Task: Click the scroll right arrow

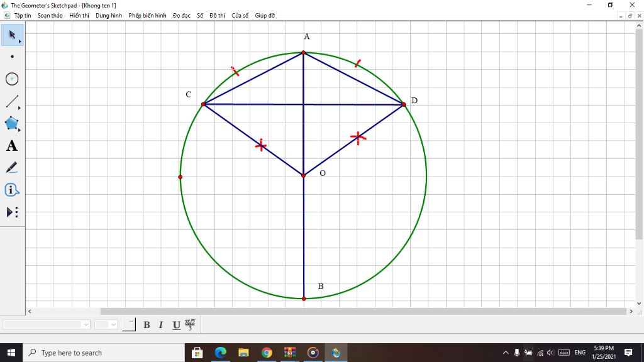Action: [631, 312]
